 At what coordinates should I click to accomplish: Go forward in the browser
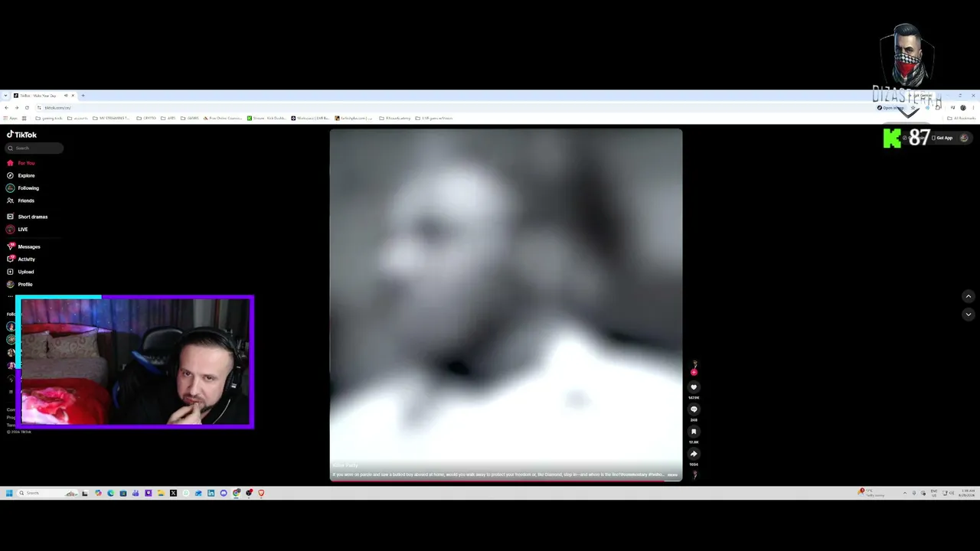coord(16,108)
